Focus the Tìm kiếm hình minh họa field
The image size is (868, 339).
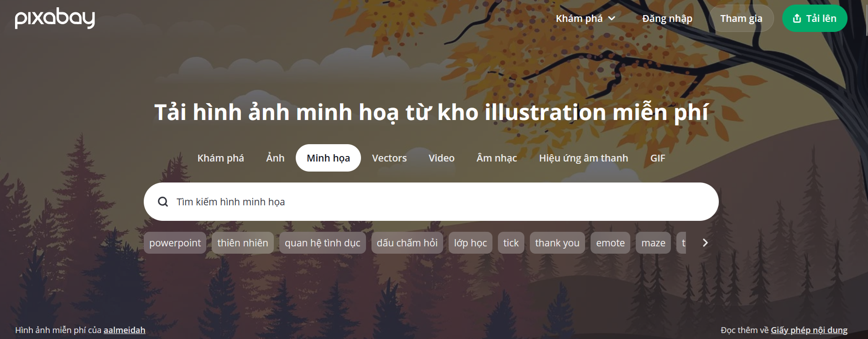(x=431, y=202)
